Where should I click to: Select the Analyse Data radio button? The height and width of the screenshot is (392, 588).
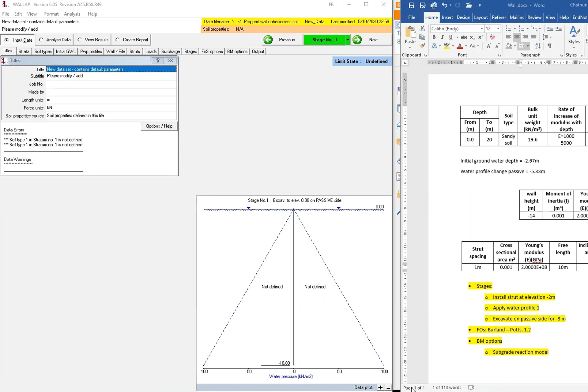[x=41, y=40]
